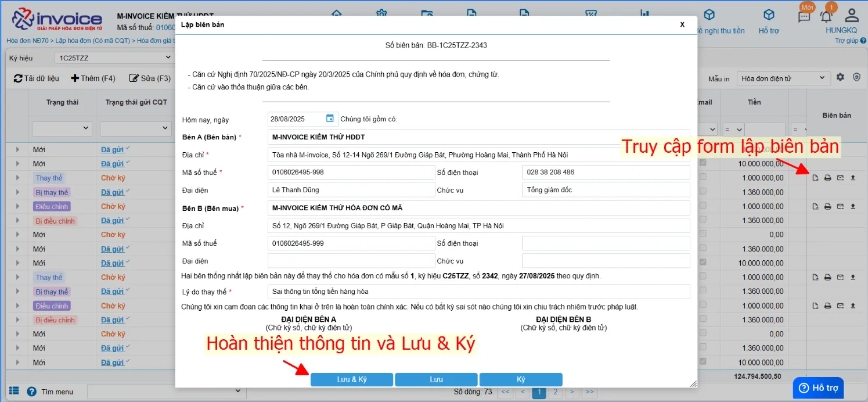Open record form icon in first Thay thế row

(x=816, y=178)
